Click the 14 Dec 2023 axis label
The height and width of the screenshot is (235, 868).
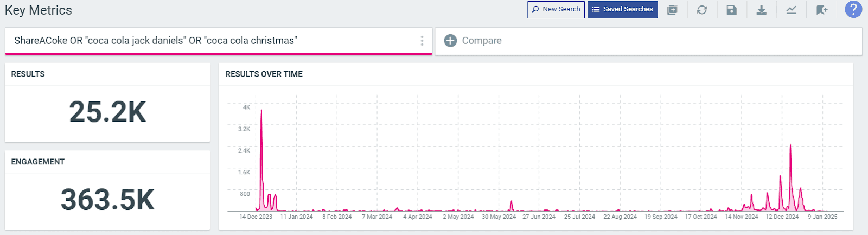point(256,217)
